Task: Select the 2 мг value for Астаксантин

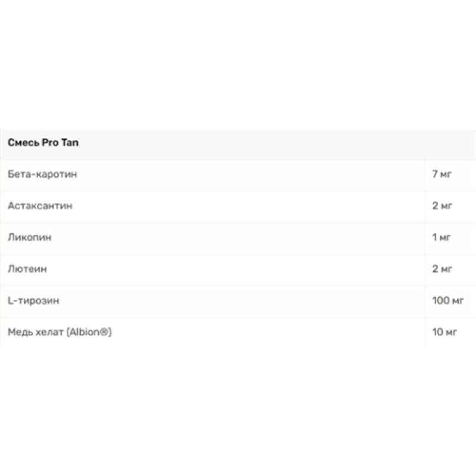Action: coord(443,206)
